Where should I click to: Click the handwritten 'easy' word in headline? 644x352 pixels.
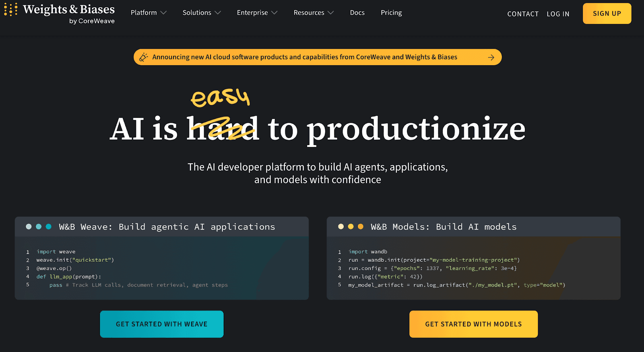coord(221,97)
